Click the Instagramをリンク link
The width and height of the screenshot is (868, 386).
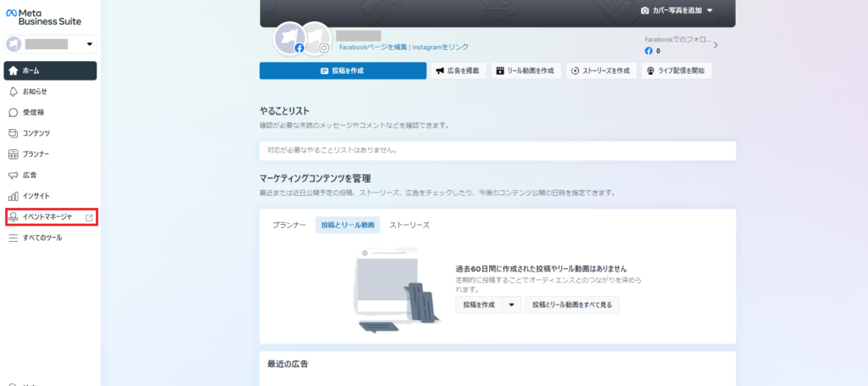440,48
